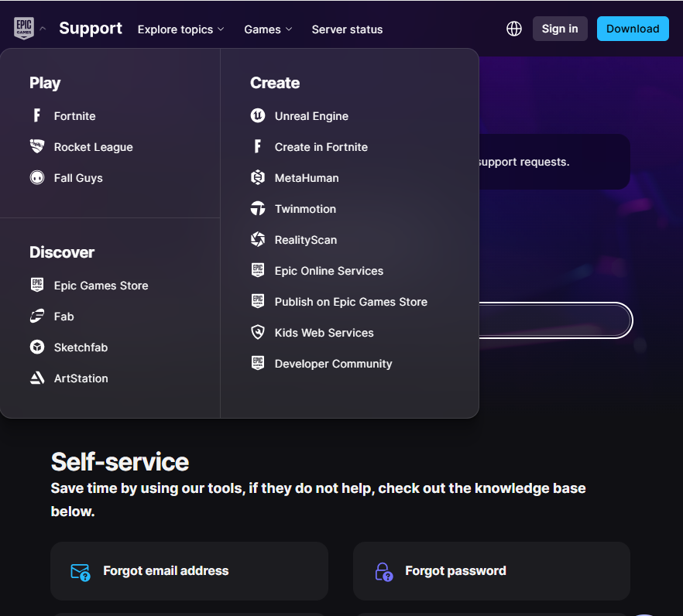Open the Forgot password card
The height and width of the screenshot is (616, 683).
tap(491, 571)
